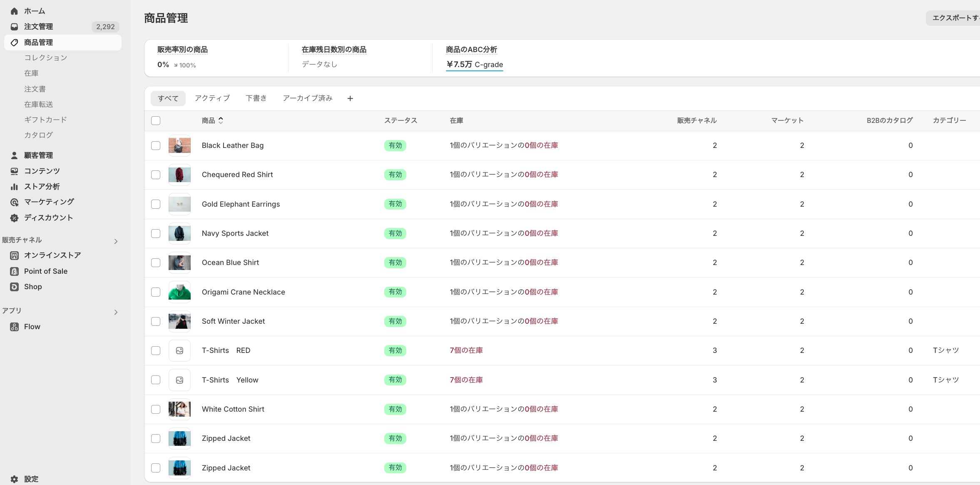Viewport: 980px width, 485px height.
Task: Click the B2Bのカタログ column header
Action: pyautogui.click(x=890, y=120)
